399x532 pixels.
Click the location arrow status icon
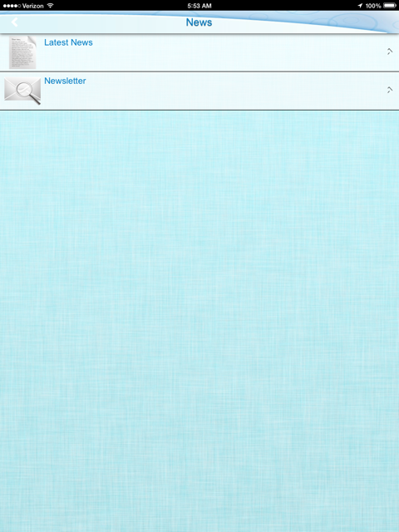[360, 6]
